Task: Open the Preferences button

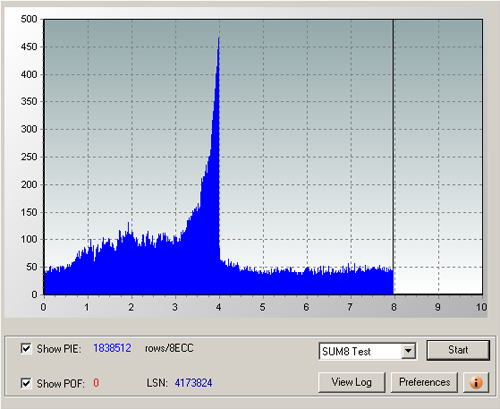Action: pyautogui.click(x=424, y=382)
